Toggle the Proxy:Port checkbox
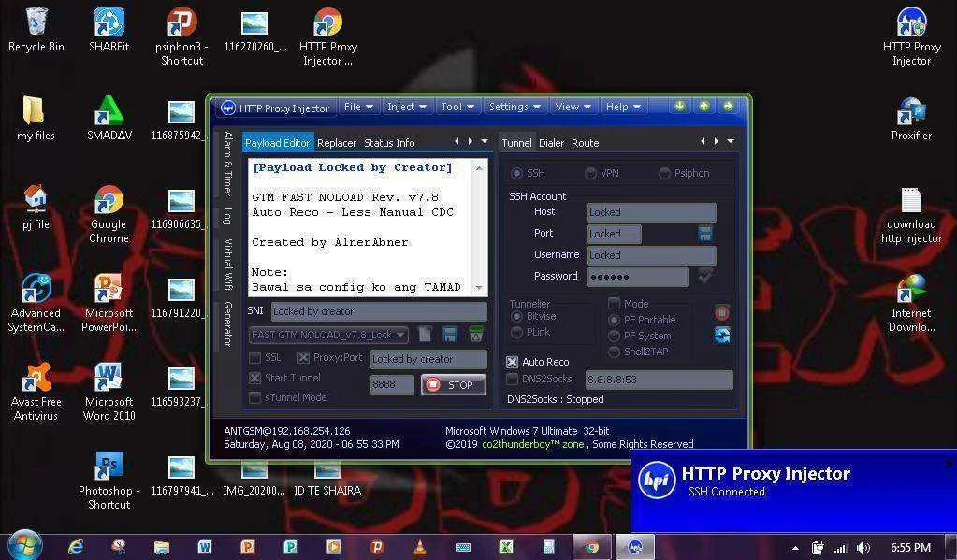Screen dimensions: 957x560 coord(303,357)
